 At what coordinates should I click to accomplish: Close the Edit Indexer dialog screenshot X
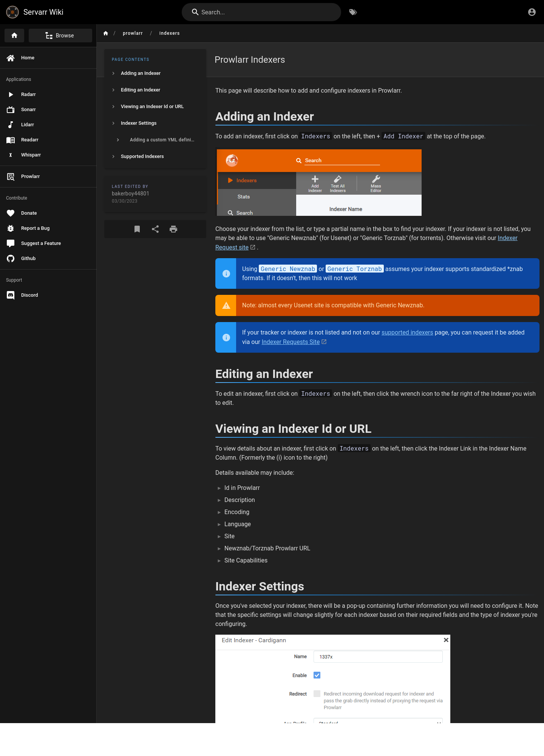coord(446,640)
